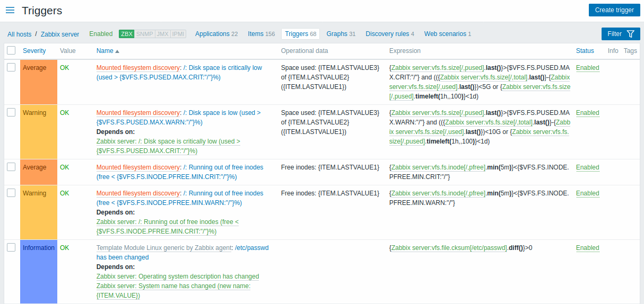The image size is (644, 304).
Task: Click the Enabled host status link
Action: pyautogui.click(x=101, y=34)
